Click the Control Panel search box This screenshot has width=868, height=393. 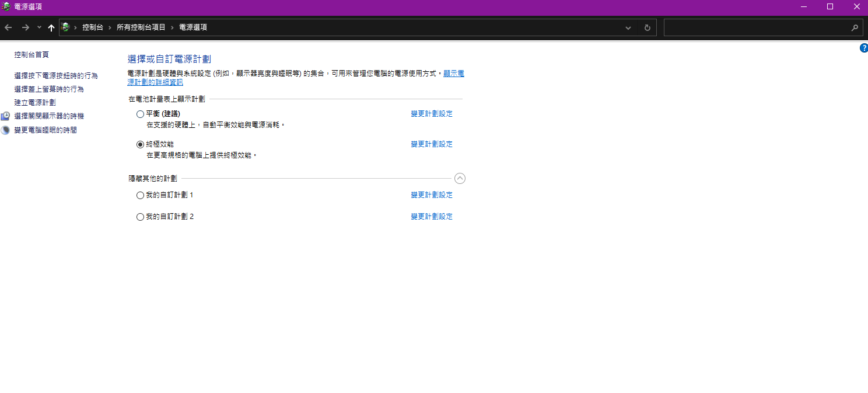(755, 27)
